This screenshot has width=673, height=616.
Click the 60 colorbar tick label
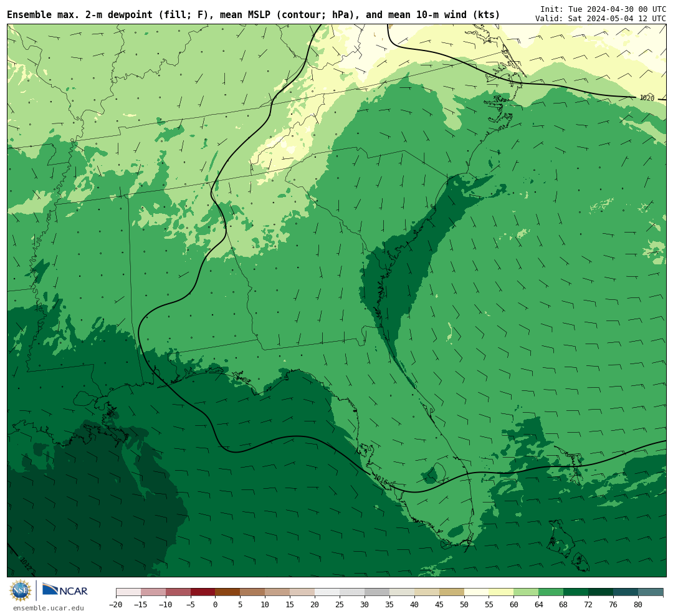point(514,605)
